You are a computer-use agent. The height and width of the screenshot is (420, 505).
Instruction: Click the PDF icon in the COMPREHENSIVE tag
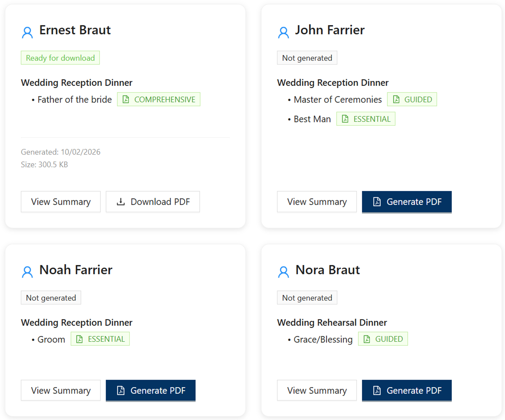point(126,99)
